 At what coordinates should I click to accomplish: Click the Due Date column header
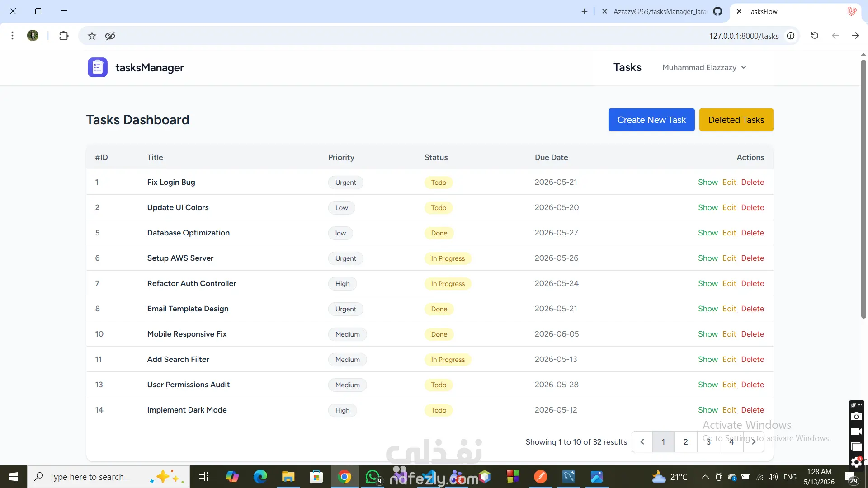tap(551, 157)
